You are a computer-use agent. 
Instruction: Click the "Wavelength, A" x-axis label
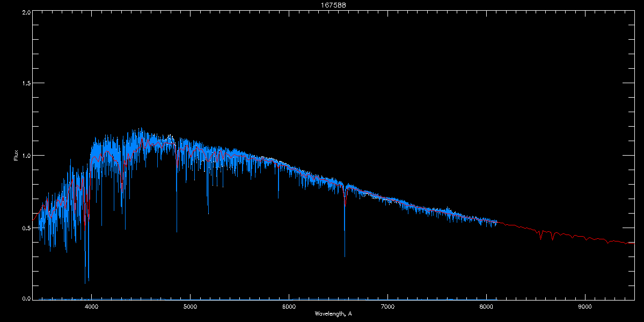[333, 313]
